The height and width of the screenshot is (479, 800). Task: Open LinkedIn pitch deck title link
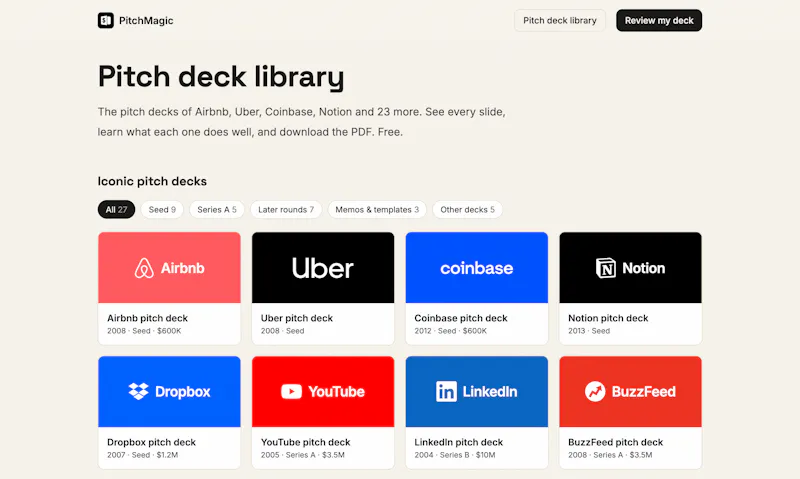coord(459,442)
